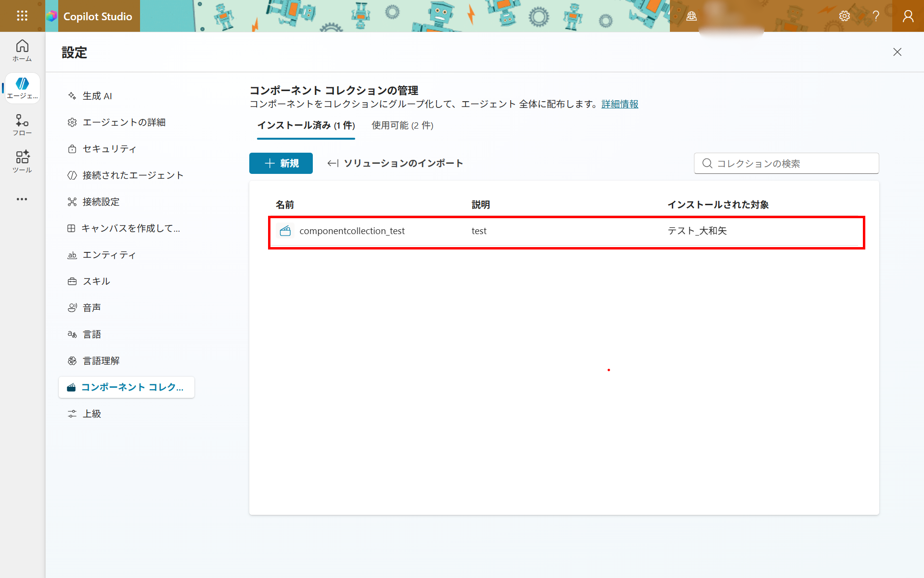Viewport: 924px width, 578px height.
Task: Switch to 使用可能 (2 件) tab
Action: tap(402, 126)
